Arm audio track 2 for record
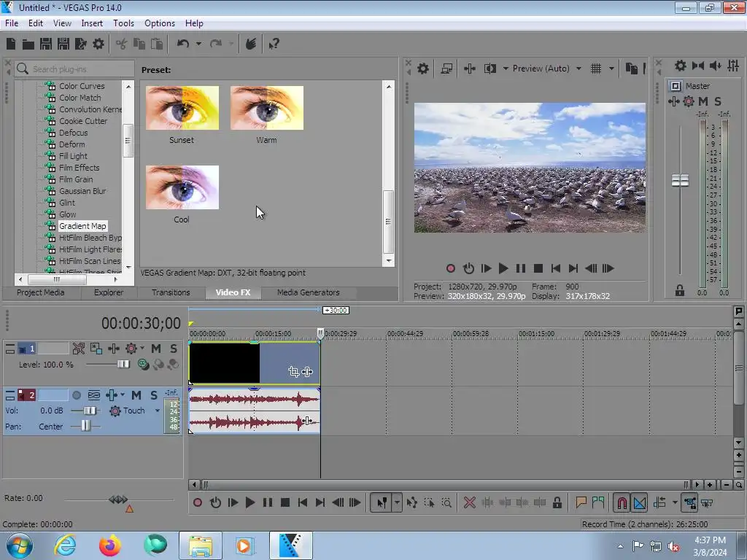 [76, 395]
